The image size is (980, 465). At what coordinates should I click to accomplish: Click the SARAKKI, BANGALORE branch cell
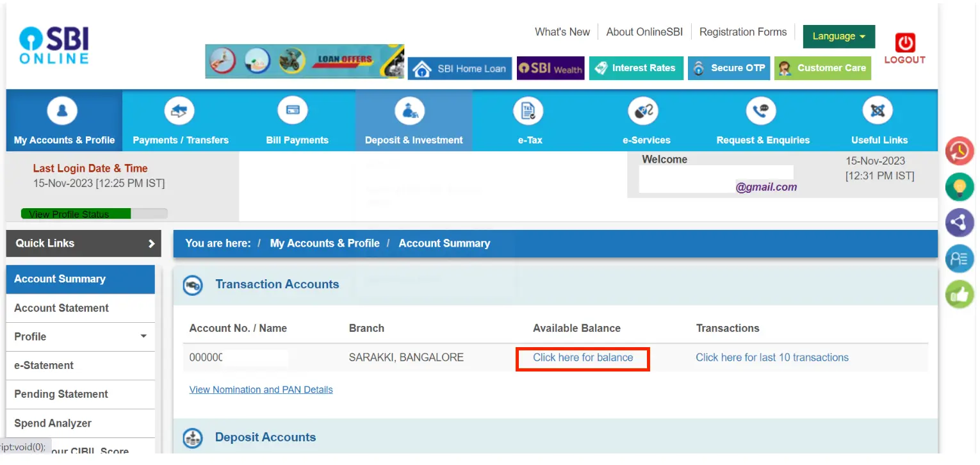click(x=406, y=358)
